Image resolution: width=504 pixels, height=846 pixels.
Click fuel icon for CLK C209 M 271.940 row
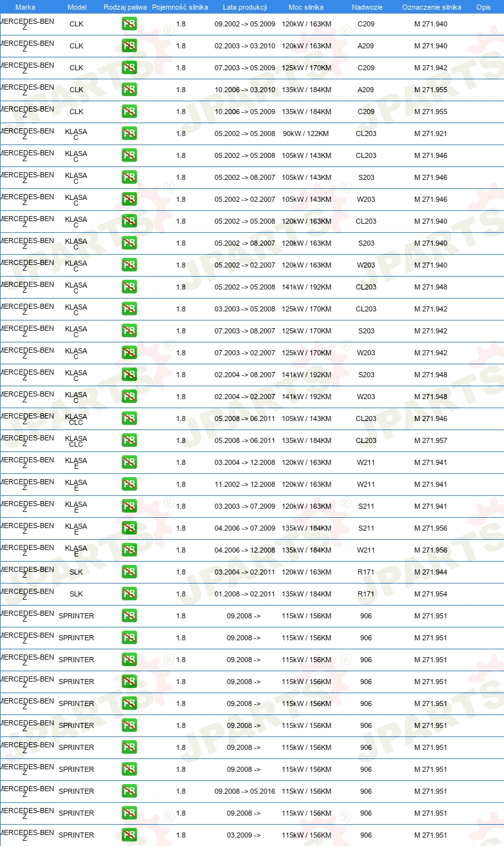pyautogui.click(x=129, y=25)
